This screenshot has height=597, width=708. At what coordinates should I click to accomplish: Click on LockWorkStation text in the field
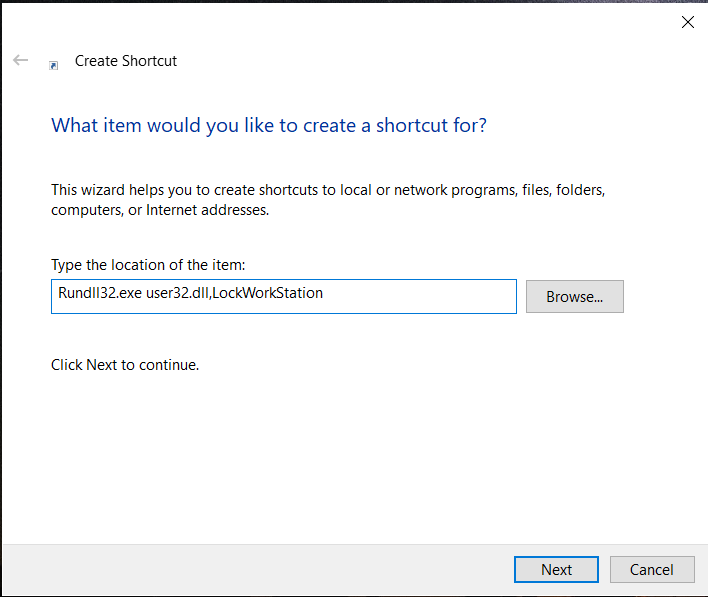(268, 294)
